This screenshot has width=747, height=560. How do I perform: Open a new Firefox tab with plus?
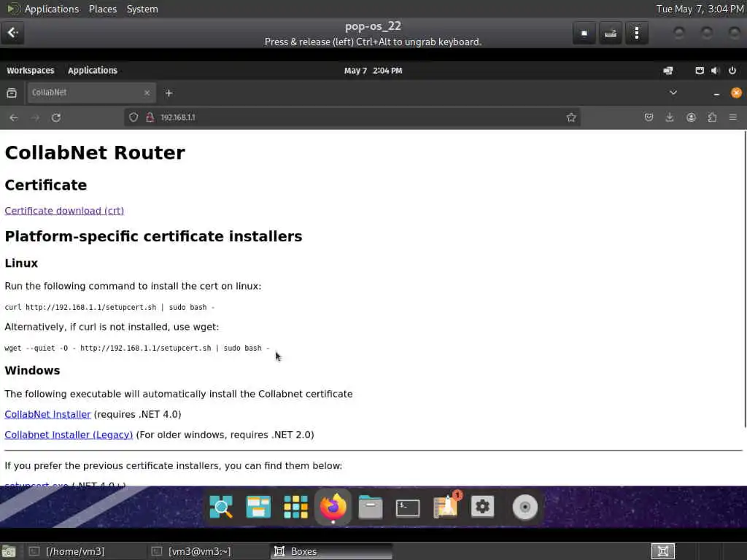[x=169, y=93]
